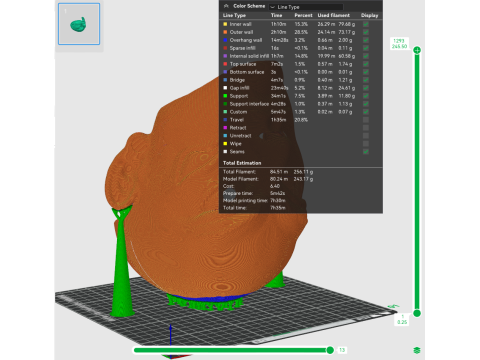The height and width of the screenshot is (360, 480).
Task: Click the magenta Retract color square
Action: (x=225, y=128)
